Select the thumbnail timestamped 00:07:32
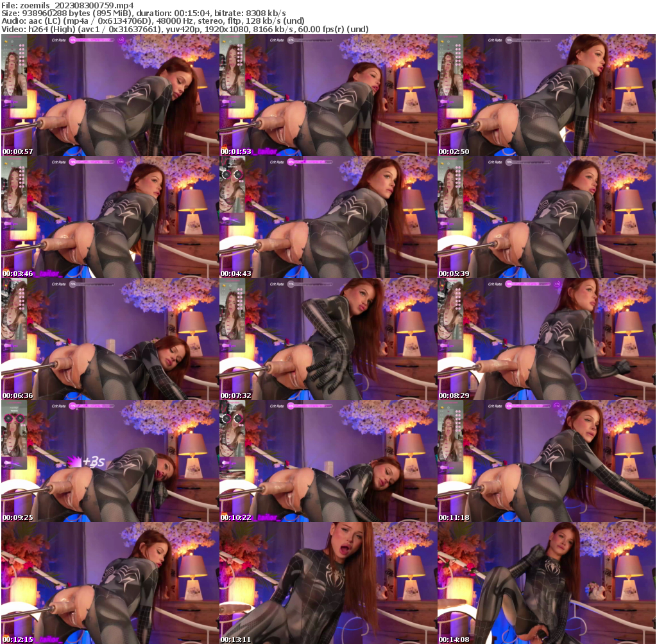 pos(327,339)
